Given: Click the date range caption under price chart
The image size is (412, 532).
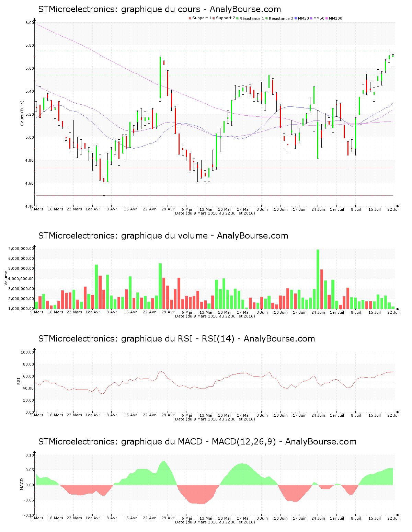Looking at the screenshot, I should coord(215,213).
